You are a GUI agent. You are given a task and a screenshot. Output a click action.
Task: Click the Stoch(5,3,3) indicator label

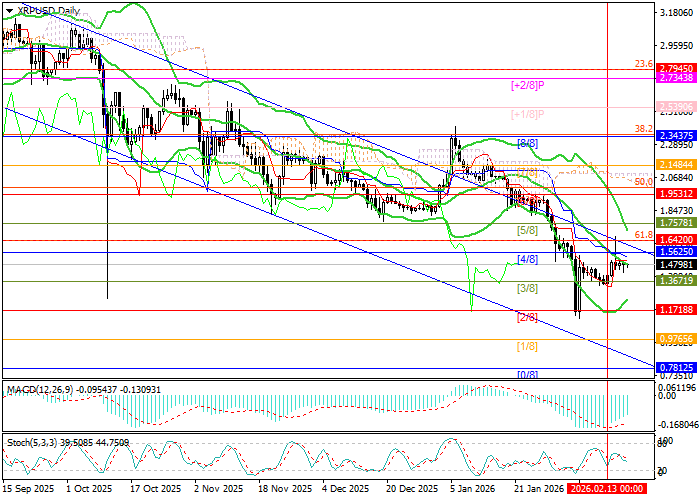(32, 441)
